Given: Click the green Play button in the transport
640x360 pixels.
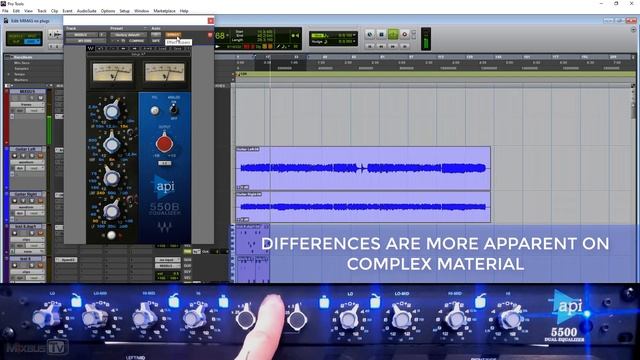Looking at the screenshot, I should 393,34.
